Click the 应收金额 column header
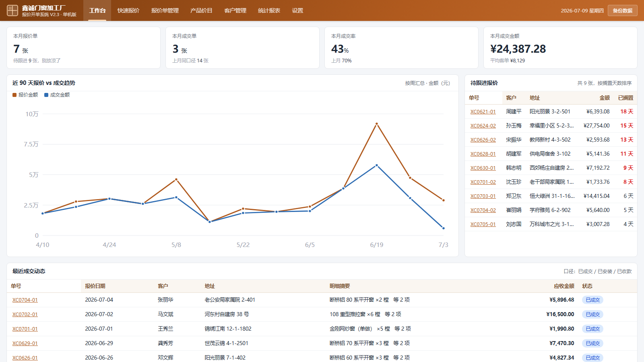This screenshot has height=362, width=644. 564,286
